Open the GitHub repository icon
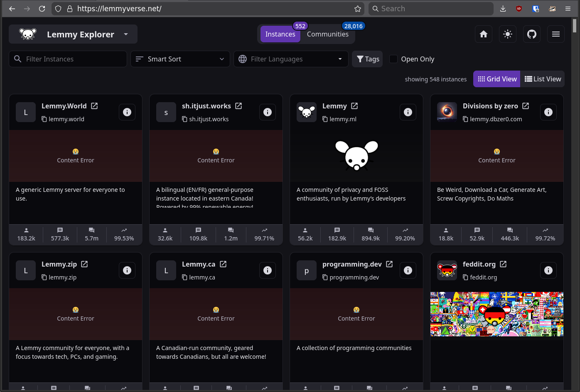This screenshot has width=580, height=392. 532,34
